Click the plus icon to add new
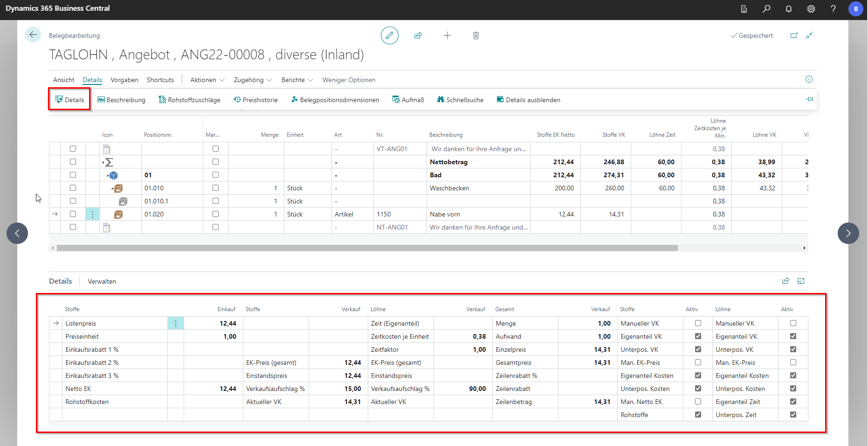Screen dimensions: 868x446 [447, 35]
